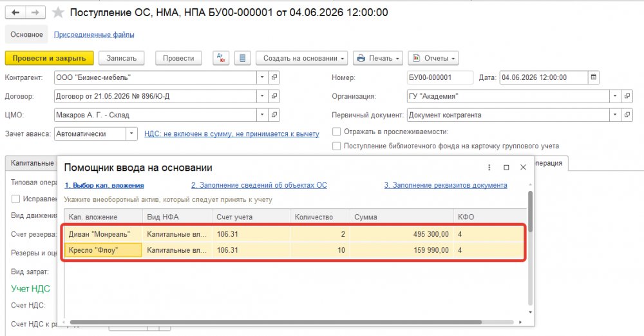Image resolution: width=644 pixels, height=336 pixels.
Task: Mark document as favorite with star icon
Action: coord(58,13)
